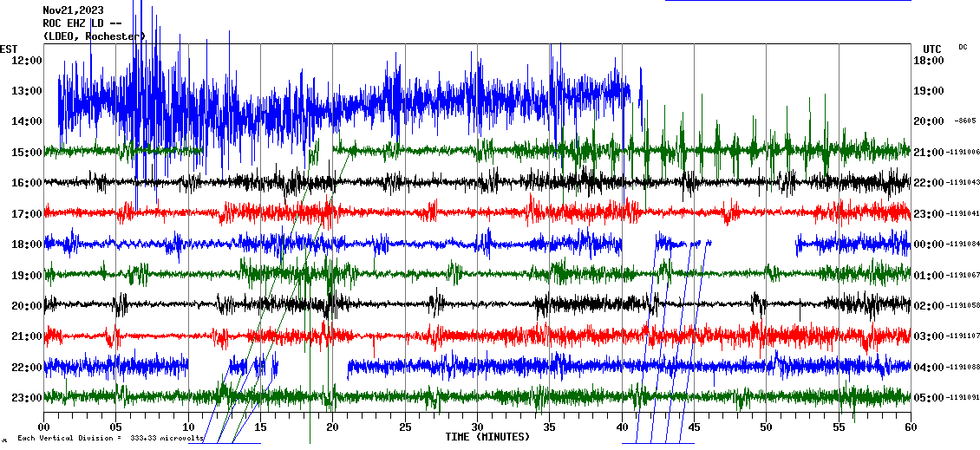Click the minute tick label 50
This screenshot has height=450, width=980.
point(767,427)
